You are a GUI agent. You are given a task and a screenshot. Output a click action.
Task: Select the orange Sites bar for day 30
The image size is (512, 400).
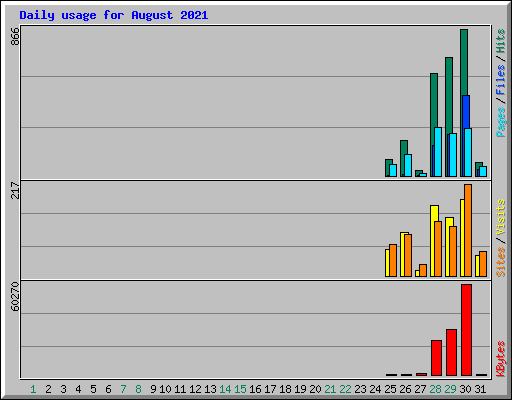point(468,230)
